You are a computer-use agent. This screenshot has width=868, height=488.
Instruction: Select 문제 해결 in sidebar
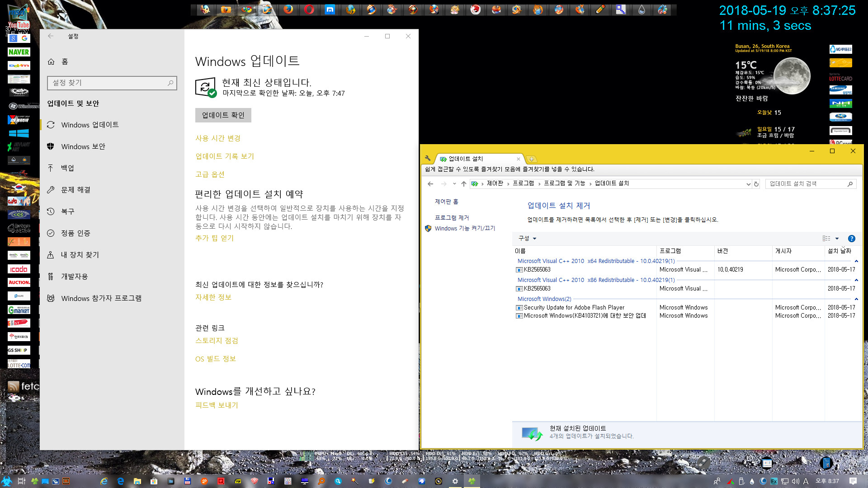pos(112,190)
